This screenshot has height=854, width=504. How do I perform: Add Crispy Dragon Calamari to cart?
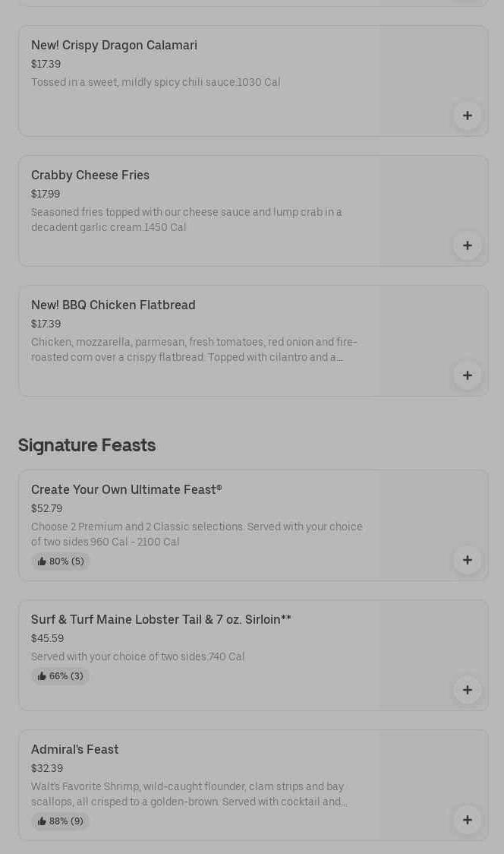[467, 115]
